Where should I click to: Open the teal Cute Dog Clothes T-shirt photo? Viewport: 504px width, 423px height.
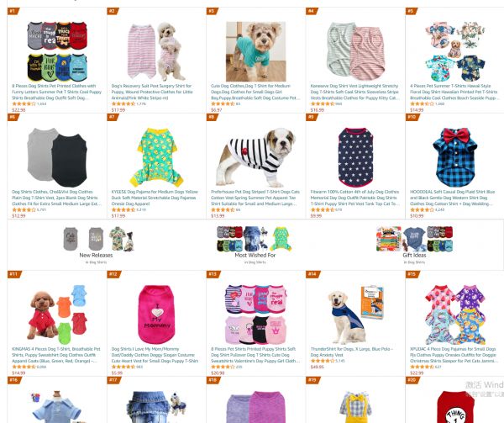point(256,51)
